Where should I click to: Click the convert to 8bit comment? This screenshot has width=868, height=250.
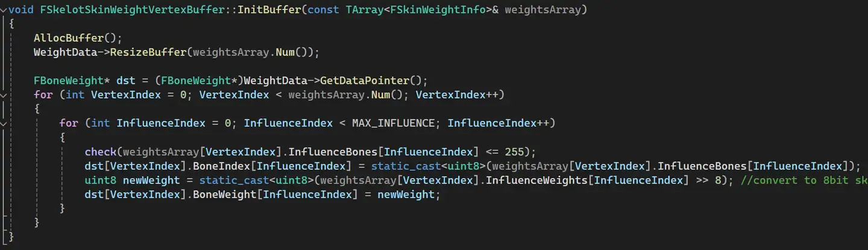pos(804,180)
